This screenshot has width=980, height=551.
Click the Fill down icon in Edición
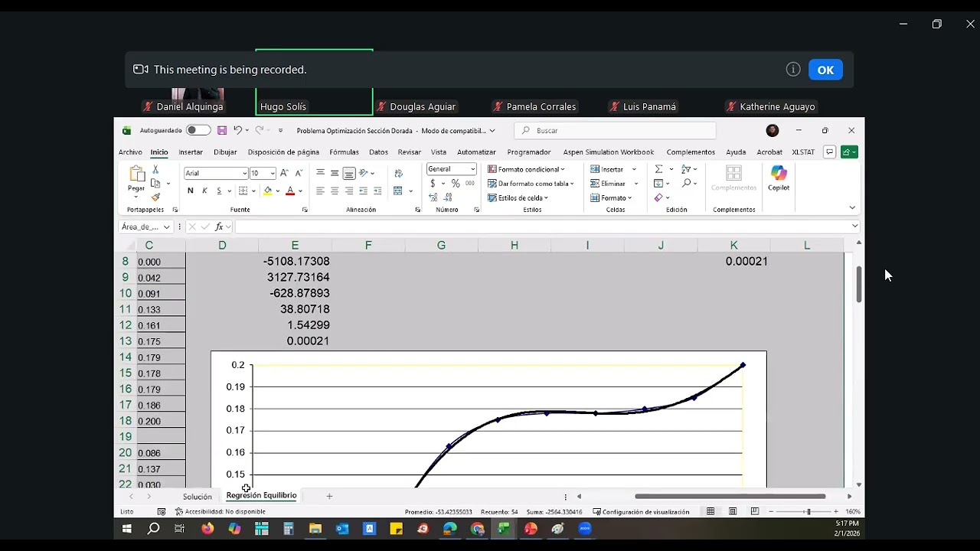coord(658,184)
